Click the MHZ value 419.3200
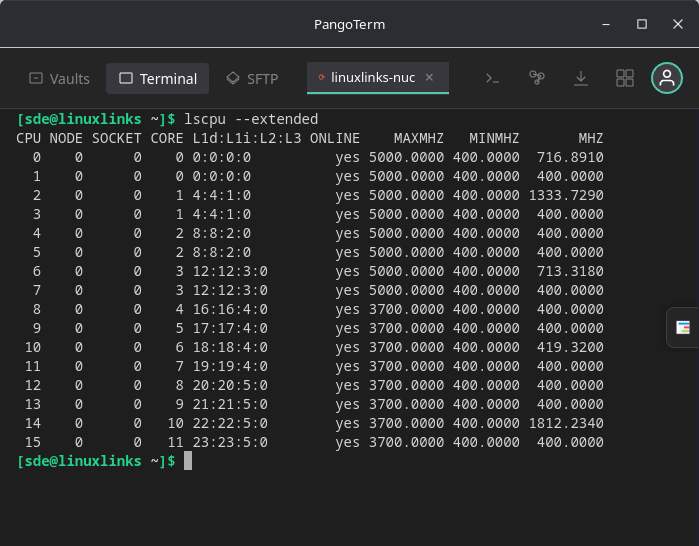 click(570, 347)
